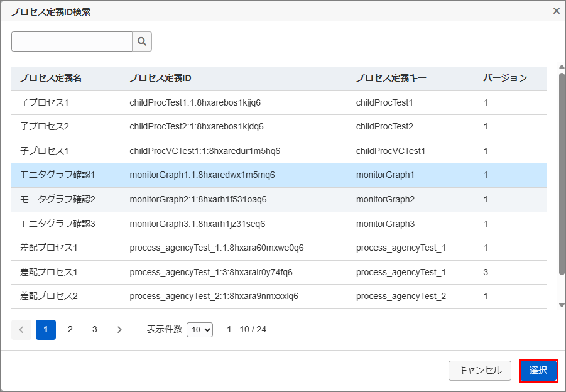Open the 表示件数 rows-per-page dropdown

[200, 330]
